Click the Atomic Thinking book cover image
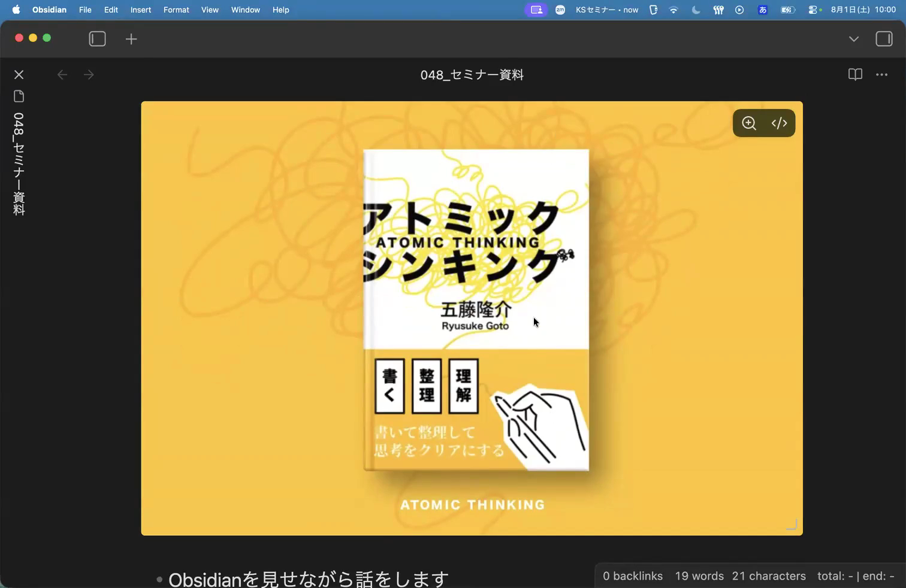The width and height of the screenshot is (906, 588). click(x=476, y=310)
